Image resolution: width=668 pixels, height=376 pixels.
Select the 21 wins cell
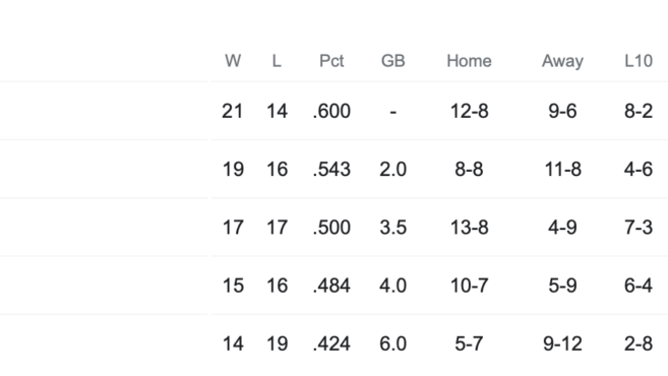click(x=233, y=111)
